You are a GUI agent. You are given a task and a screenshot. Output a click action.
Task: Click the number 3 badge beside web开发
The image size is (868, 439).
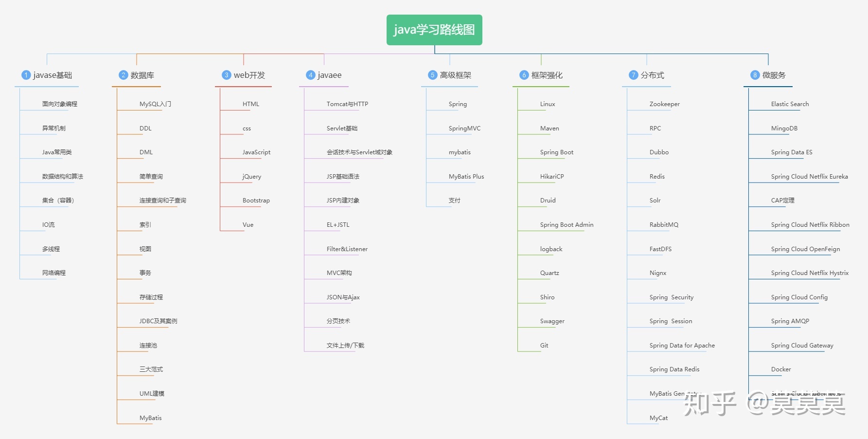pos(227,75)
